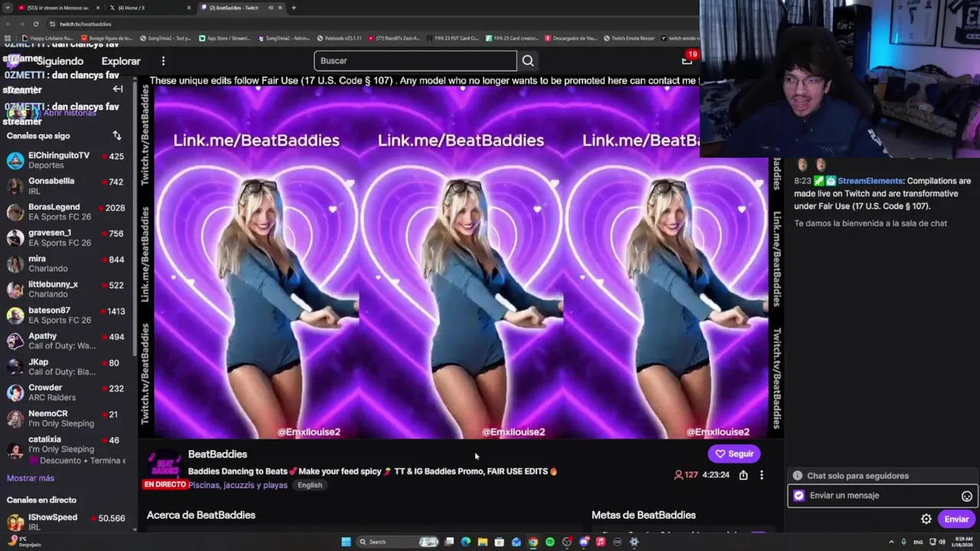Viewport: 980px width, 551px height.
Task: Open a new browser tab with plus icon
Action: [293, 8]
